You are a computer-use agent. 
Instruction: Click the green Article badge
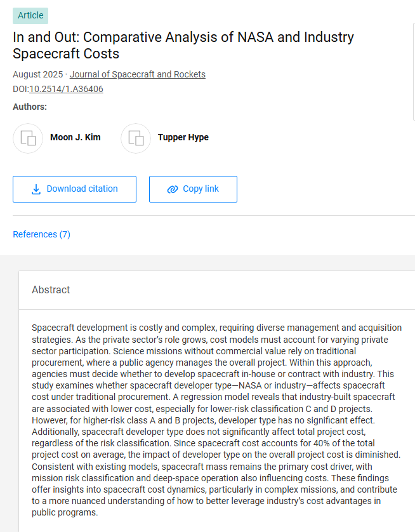click(30, 15)
